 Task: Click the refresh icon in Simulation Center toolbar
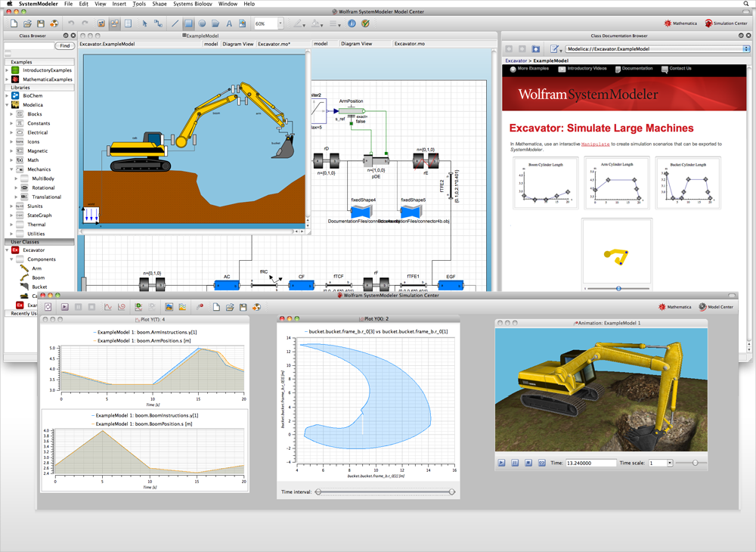pyautogui.click(x=48, y=306)
